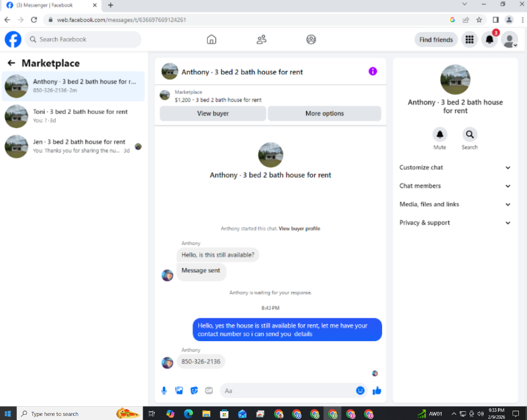Go to the Home feed icon
Screen dimensions: 527x420
[212, 39]
